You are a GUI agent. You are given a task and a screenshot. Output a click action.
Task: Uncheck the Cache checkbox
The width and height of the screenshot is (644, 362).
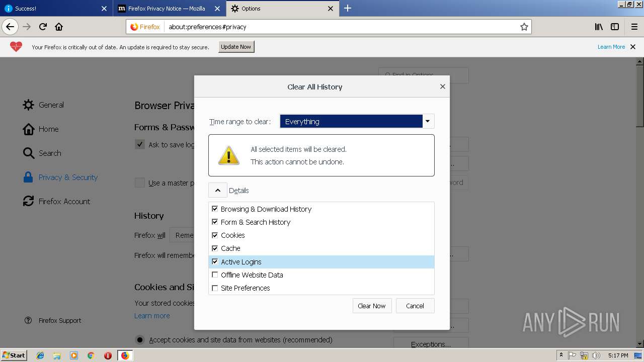point(215,248)
